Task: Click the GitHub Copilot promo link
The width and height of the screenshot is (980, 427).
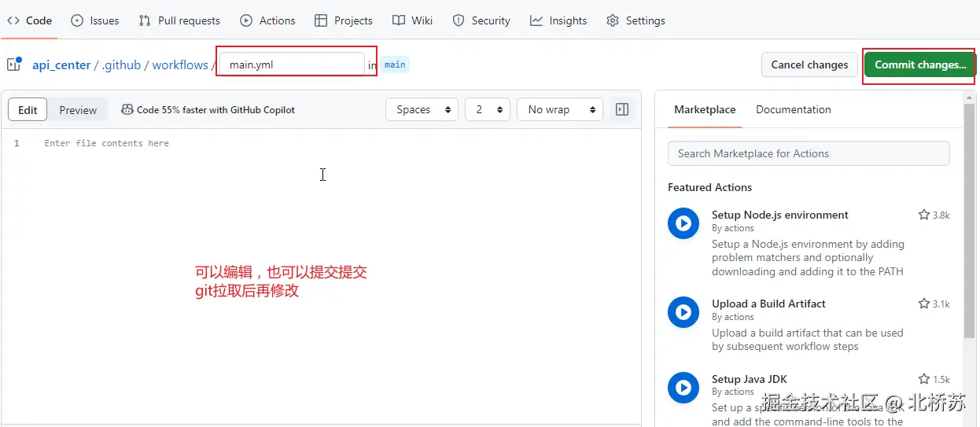Action: (216, 110)
